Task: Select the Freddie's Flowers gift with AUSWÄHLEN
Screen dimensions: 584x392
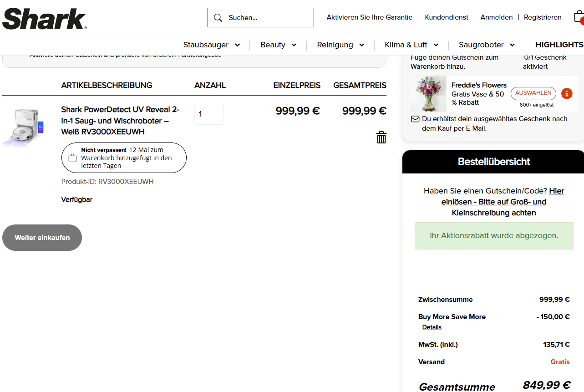Action: (533, 93)
